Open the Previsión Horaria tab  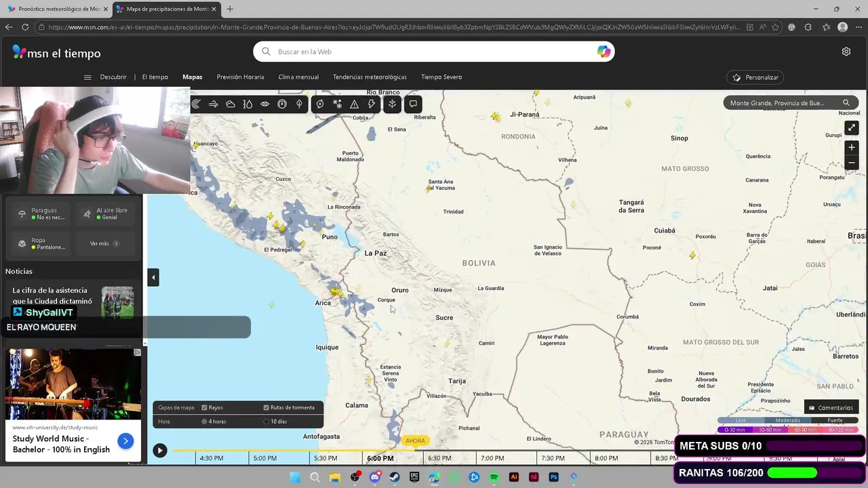tap(240, 77)
